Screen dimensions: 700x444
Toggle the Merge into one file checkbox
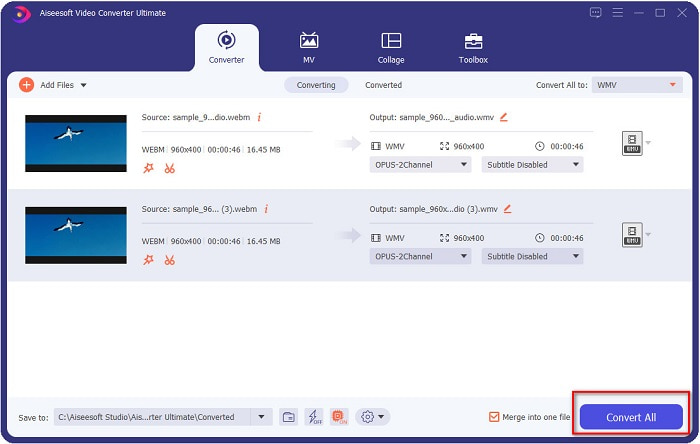pos(494,417)
